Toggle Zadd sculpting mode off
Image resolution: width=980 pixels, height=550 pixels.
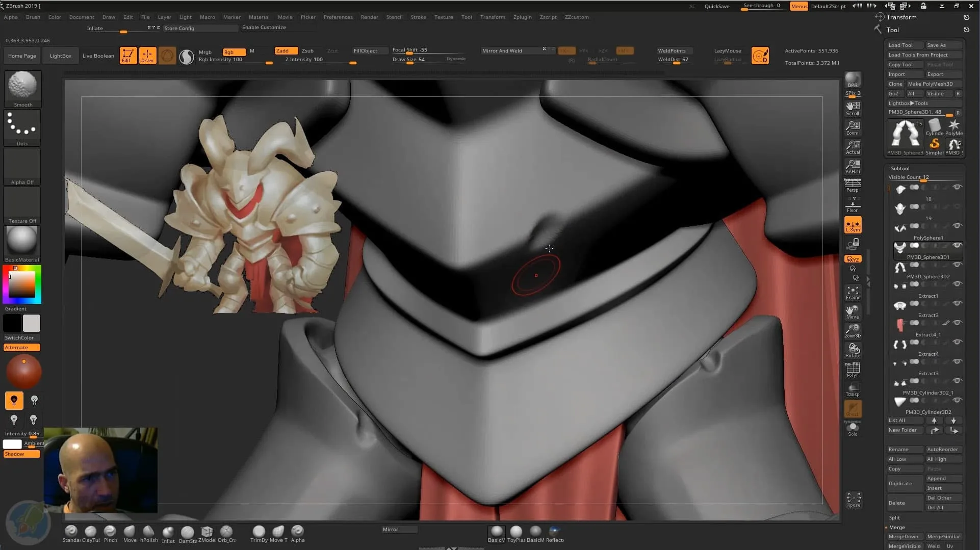click(x=285, y=50)
